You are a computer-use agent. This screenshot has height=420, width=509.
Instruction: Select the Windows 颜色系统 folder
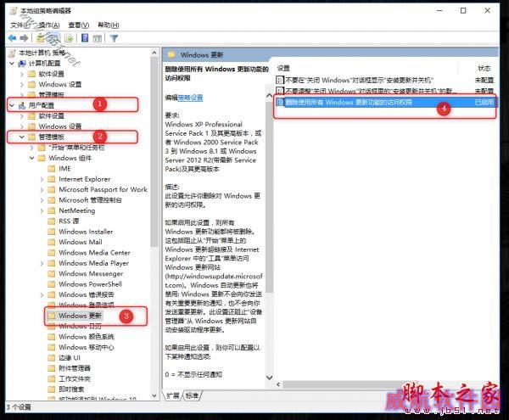coord(87,337)
